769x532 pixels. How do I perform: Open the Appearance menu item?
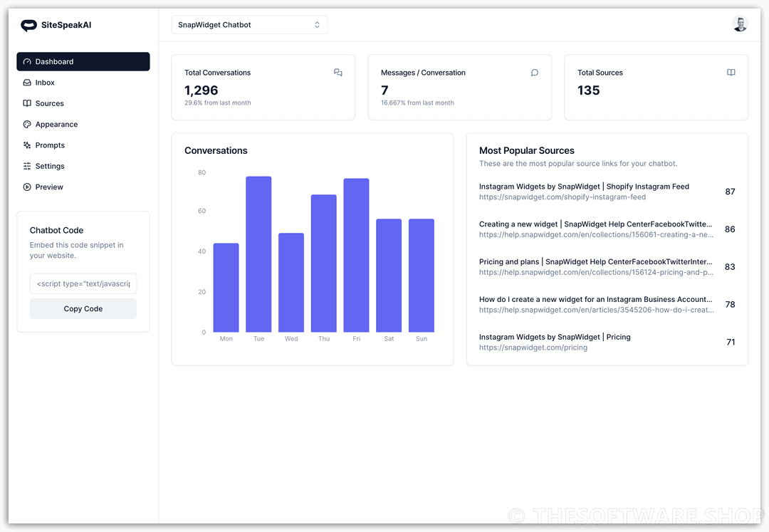point(83,125)
